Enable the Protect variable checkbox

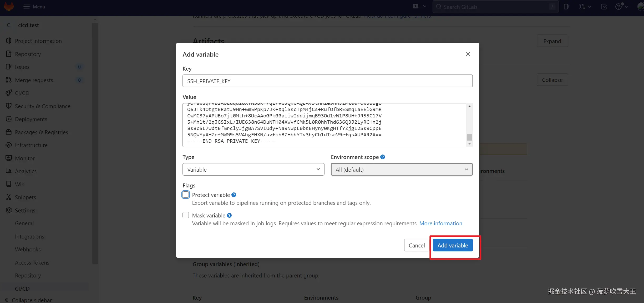coord(186,195)
